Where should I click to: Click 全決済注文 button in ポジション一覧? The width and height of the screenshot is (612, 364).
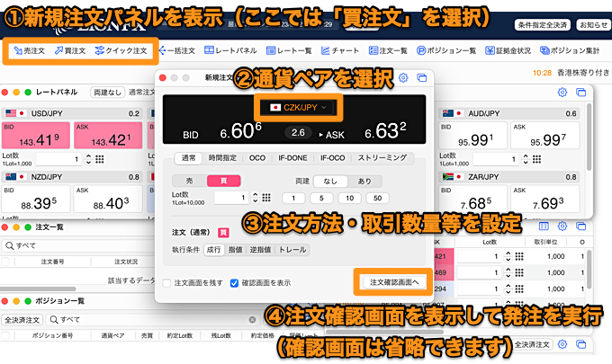pyautogui.click(x=22, y=320)
